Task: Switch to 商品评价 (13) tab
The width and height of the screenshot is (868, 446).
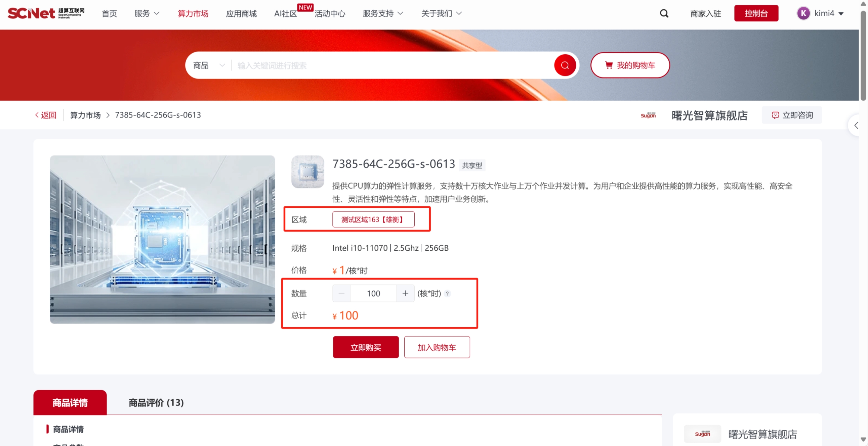Action: pos(156,403)
